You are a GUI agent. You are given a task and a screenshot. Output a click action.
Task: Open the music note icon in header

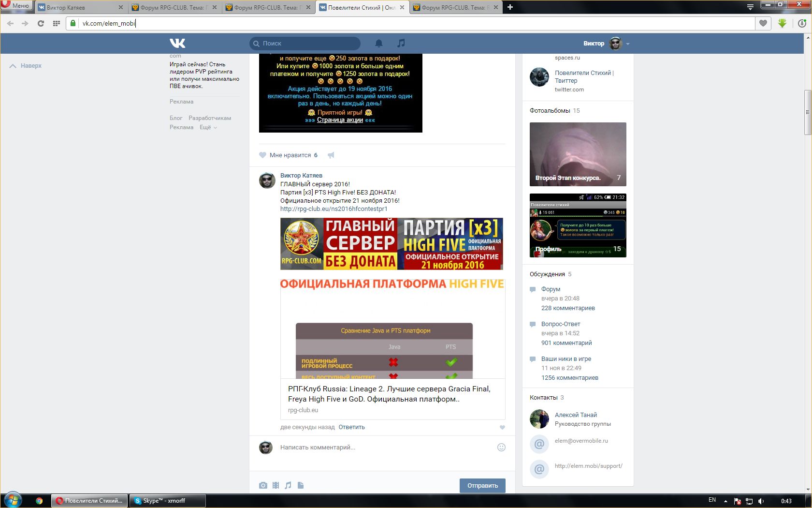(401, 43)
